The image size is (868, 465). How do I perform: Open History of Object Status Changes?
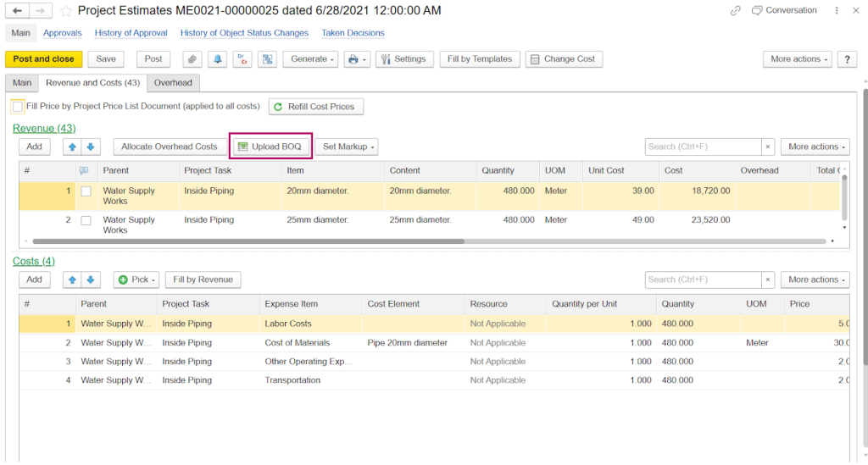(x=244, y=33)
